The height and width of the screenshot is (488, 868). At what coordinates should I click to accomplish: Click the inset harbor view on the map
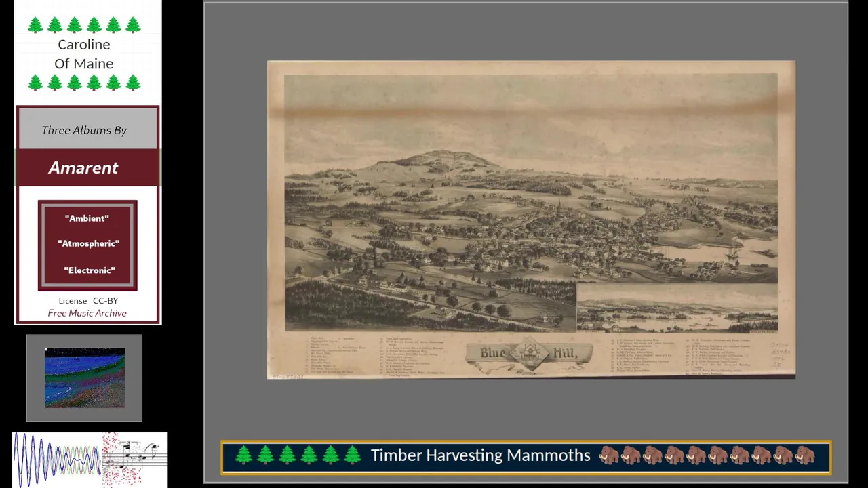point(677,308)
